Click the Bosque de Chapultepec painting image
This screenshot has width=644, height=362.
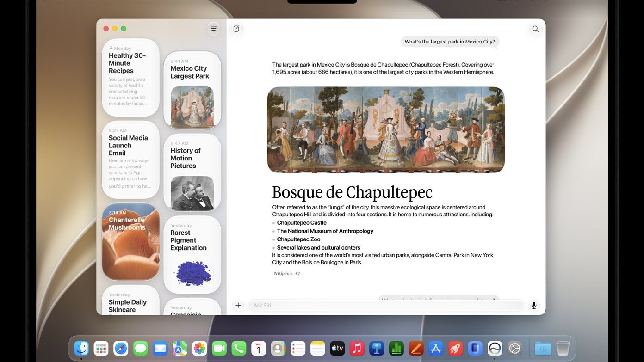[386, 130]
